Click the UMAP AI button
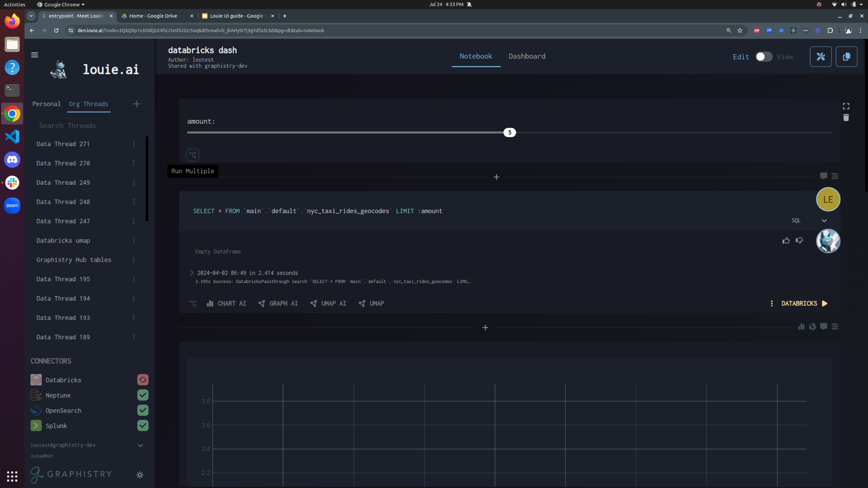The image size is (868, 488). (x=328, y=303)
